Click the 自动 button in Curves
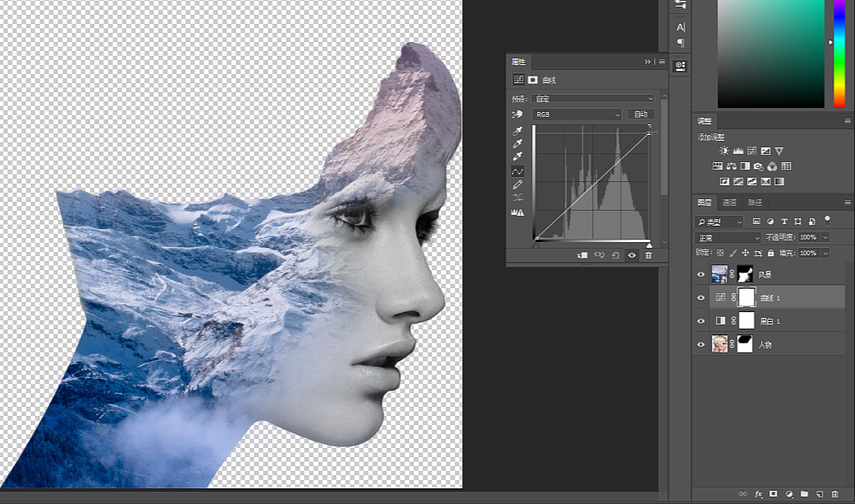The width and height of the screenshot is (855, 504). click(x=641, y=114)
